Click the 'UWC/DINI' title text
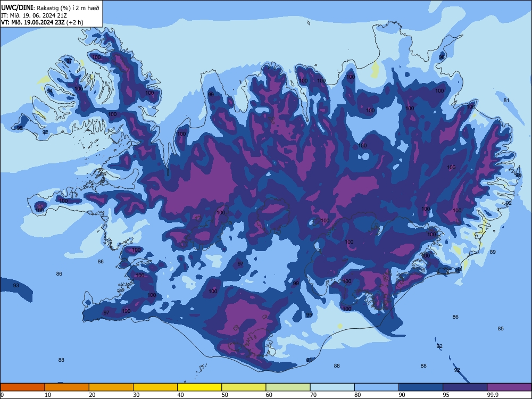Viewport: 532px width, 399px height. [x=18, y=7]
